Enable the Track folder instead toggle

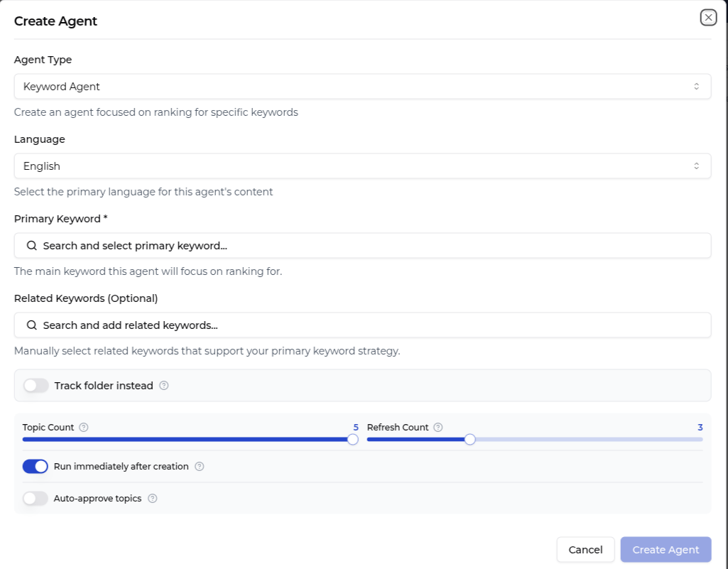click(36, 386)
